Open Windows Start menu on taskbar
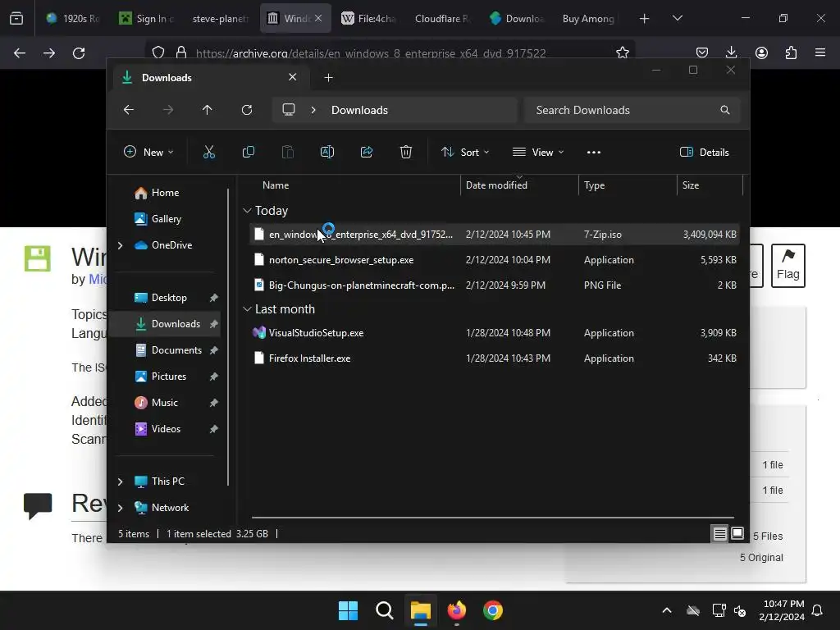The width and height of the screenshot is (840, 630). tap(348, 610)
